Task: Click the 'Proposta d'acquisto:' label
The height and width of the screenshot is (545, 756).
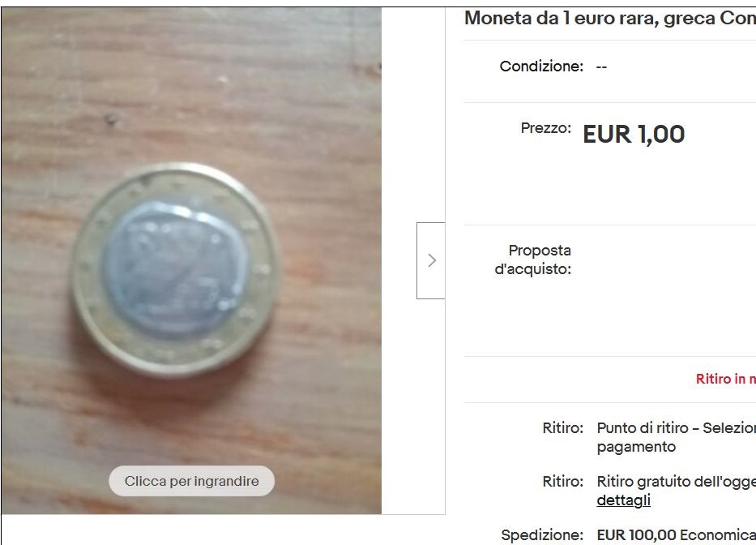Action: pos(533,260)
